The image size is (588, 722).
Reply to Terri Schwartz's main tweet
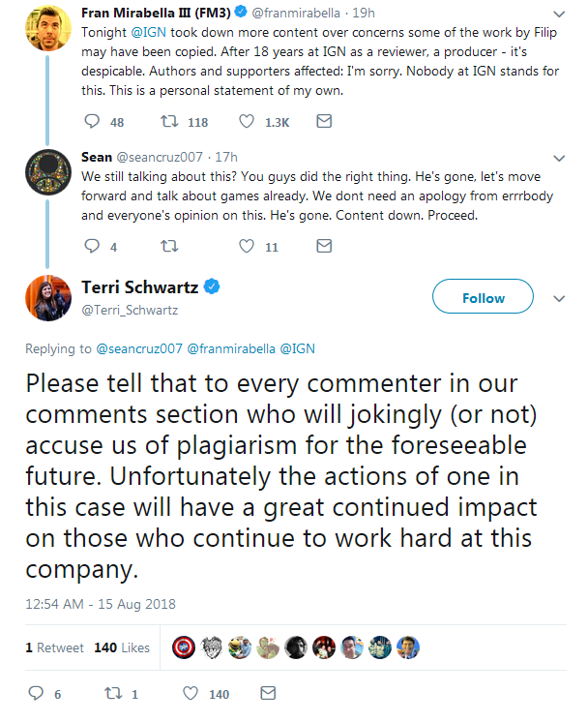36,693
